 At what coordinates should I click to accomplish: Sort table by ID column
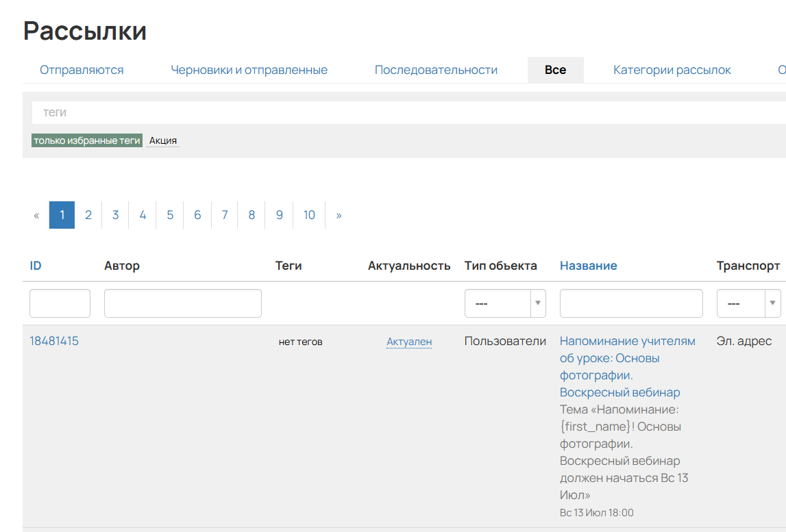point(36,266)
